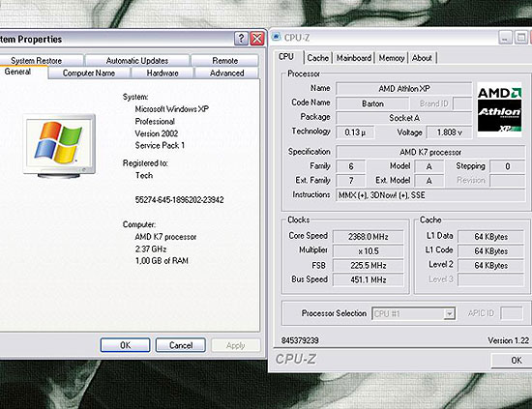532x409 pixels.
Task: Switch to the Memory tab in CPU-Z
Action: click(392, 58)
